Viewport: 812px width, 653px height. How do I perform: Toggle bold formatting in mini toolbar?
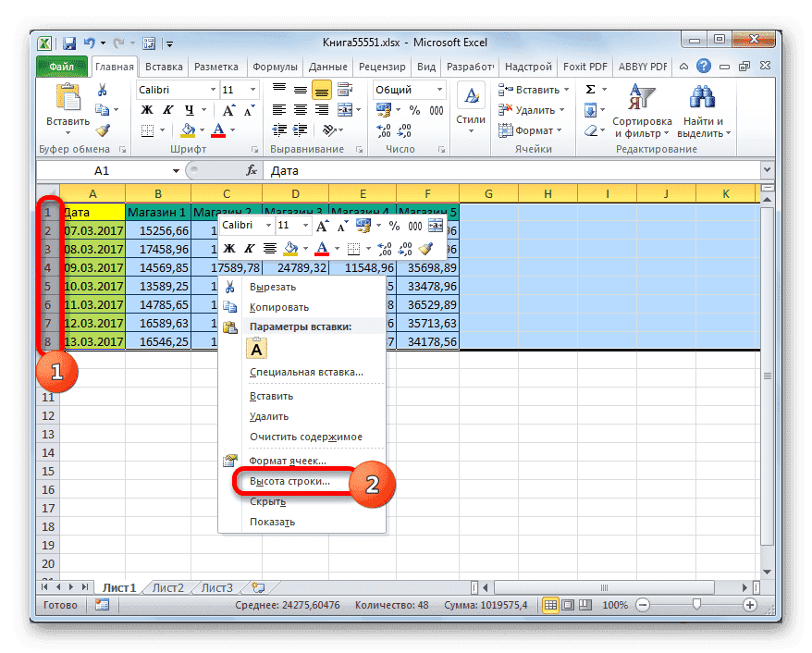click(x=229, y=249)
